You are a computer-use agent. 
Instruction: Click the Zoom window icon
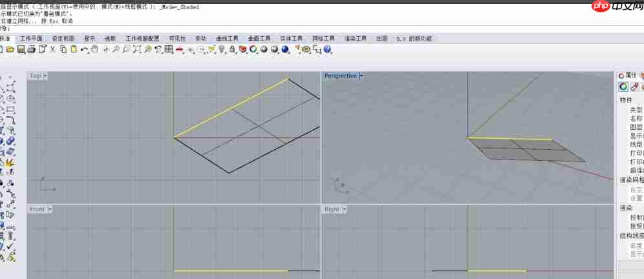coord(125,49)
